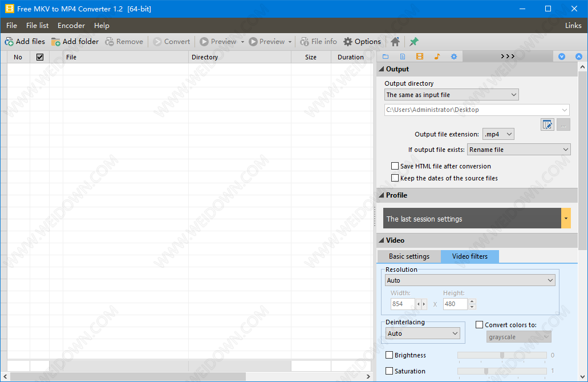The image size is (588, 382).
Task: Open the If output file exists dropdown
Action: pyautogui.click(x=519, y=150)
